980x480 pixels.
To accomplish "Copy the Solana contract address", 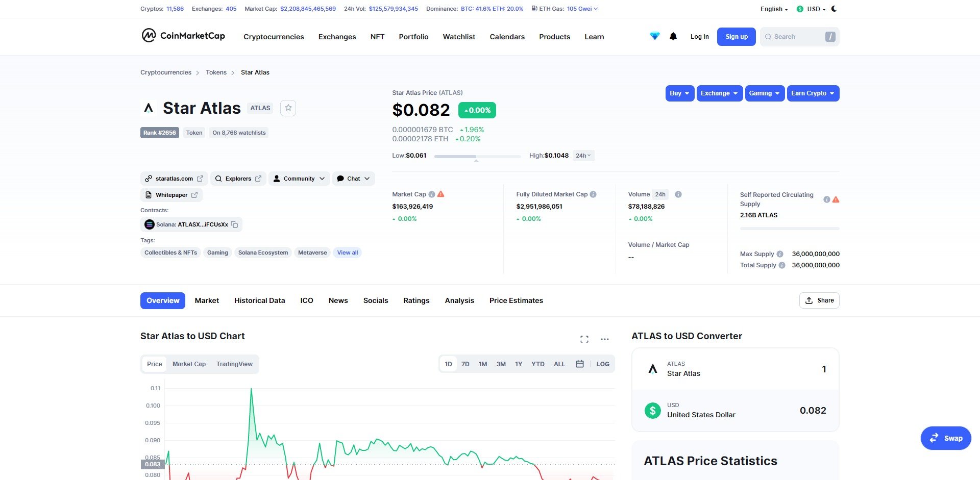I will pyautogui.click(x=234, y=224).
